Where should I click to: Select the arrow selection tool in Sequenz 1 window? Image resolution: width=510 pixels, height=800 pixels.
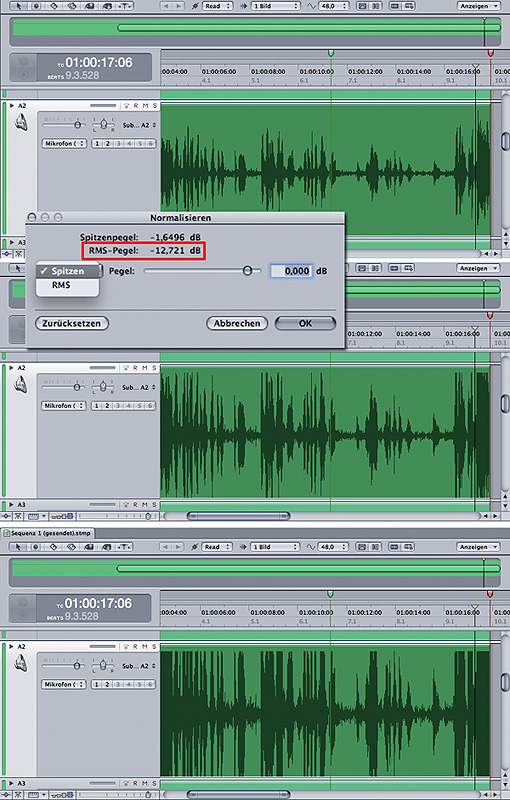(18, 546)
